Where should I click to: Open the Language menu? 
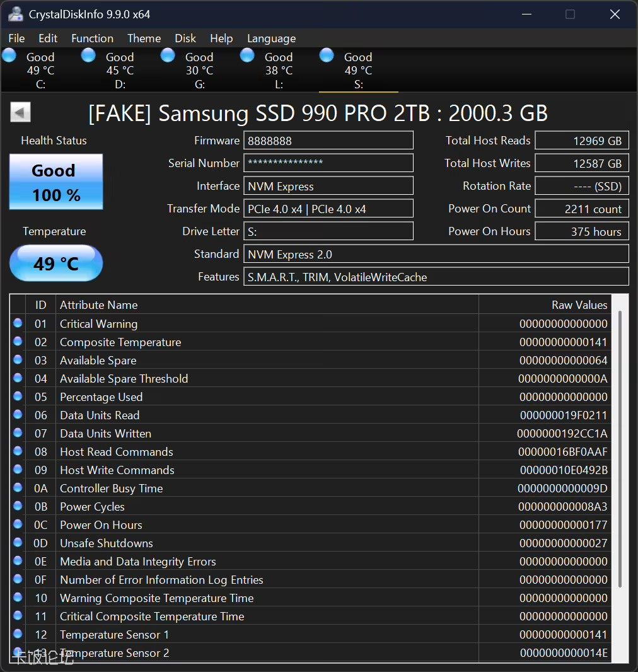[x=271, y=38]
